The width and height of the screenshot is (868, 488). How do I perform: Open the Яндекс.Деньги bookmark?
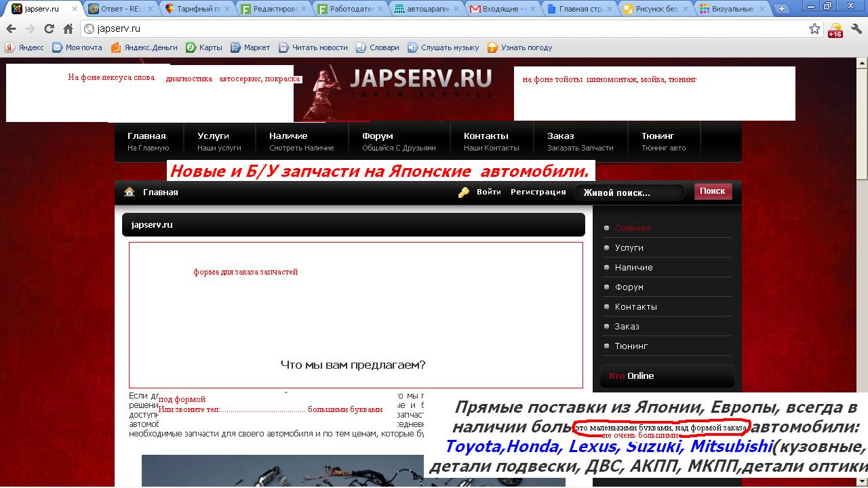pyautogui.click(x=144, y=47)
